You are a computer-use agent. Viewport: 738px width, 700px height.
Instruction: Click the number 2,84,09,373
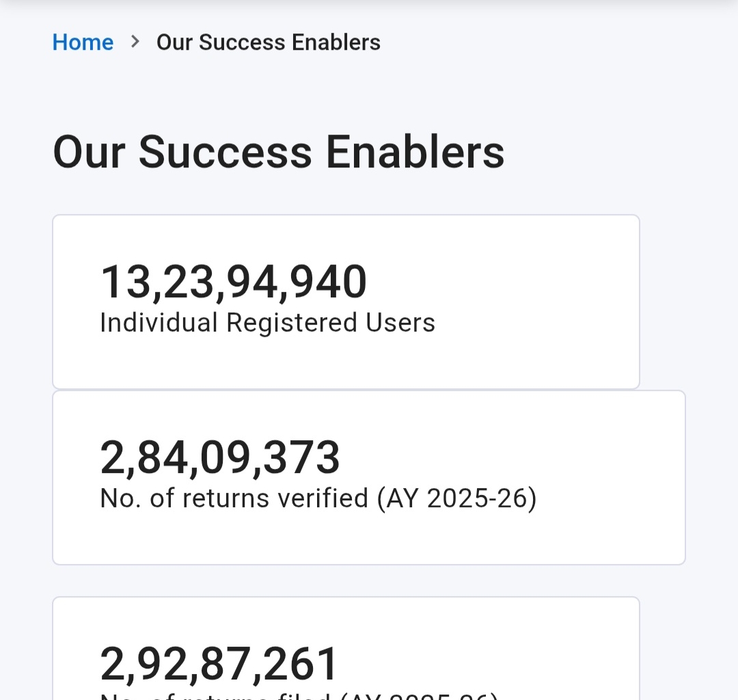pyautogui.click(x=220, y=457)
